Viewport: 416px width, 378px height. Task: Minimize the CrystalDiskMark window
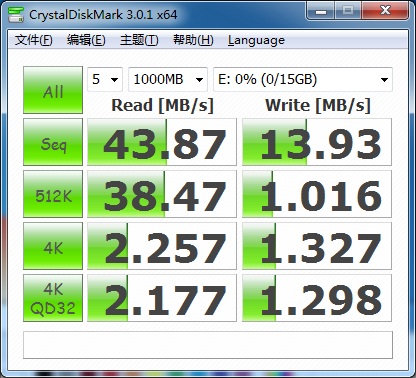pos(321,11)
